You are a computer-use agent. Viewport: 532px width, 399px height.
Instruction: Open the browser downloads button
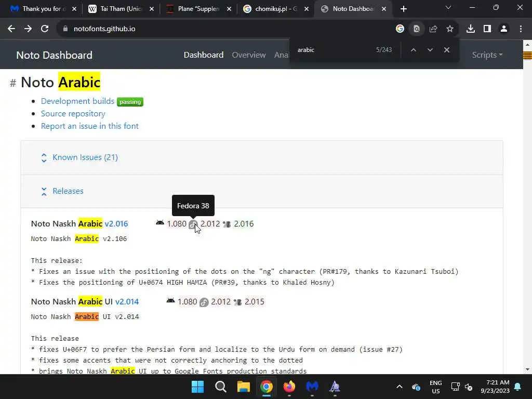pyautogui.click(x=470, y=29)
